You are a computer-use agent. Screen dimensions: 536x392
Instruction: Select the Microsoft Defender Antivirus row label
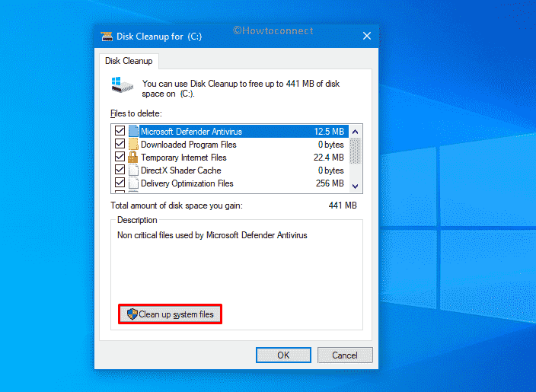(191, 132)
